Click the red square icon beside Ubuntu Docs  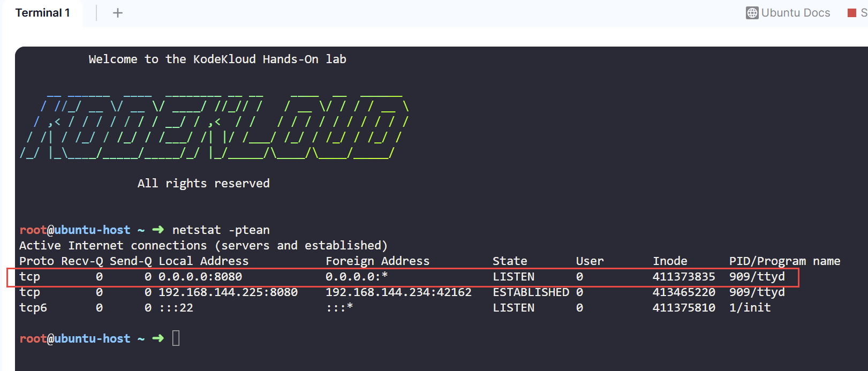pos(852,13)
